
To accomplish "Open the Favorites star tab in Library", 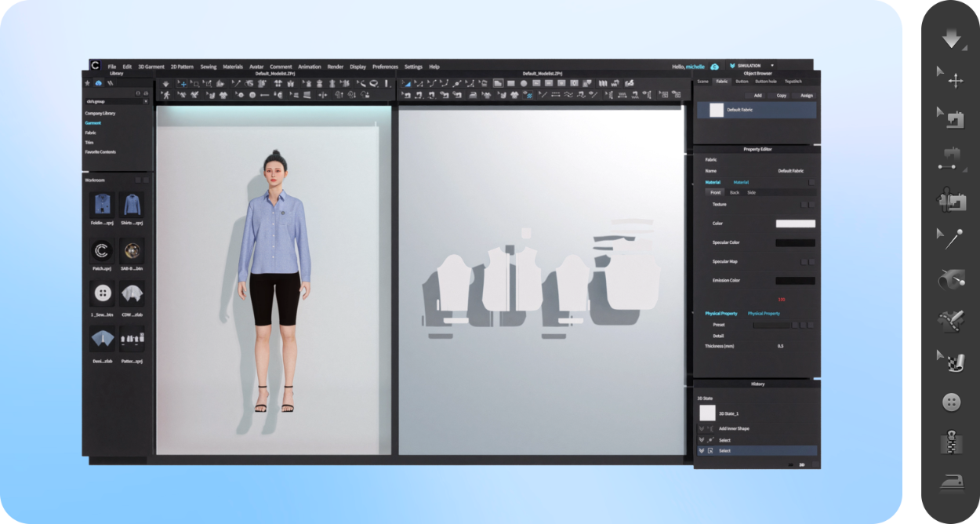I will pyautogui.click(x=87, y=82).
